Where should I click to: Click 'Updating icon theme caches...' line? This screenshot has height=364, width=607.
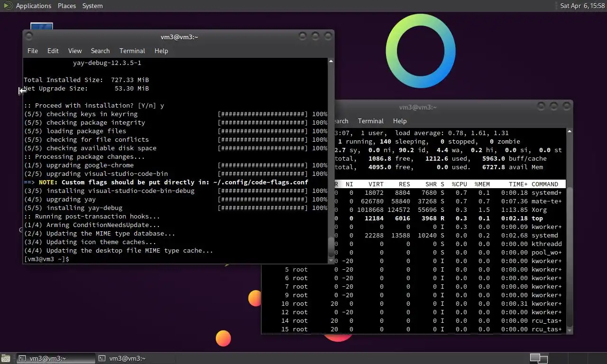90,242
